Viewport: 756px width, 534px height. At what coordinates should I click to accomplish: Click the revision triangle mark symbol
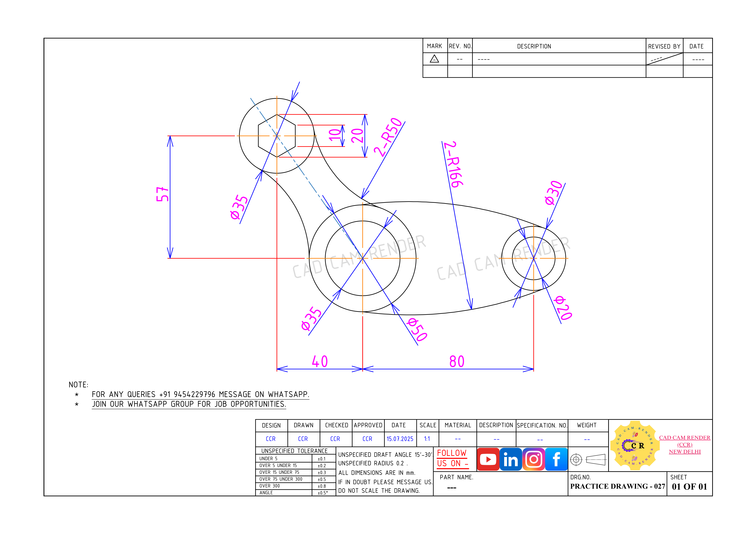coord(434,59)
